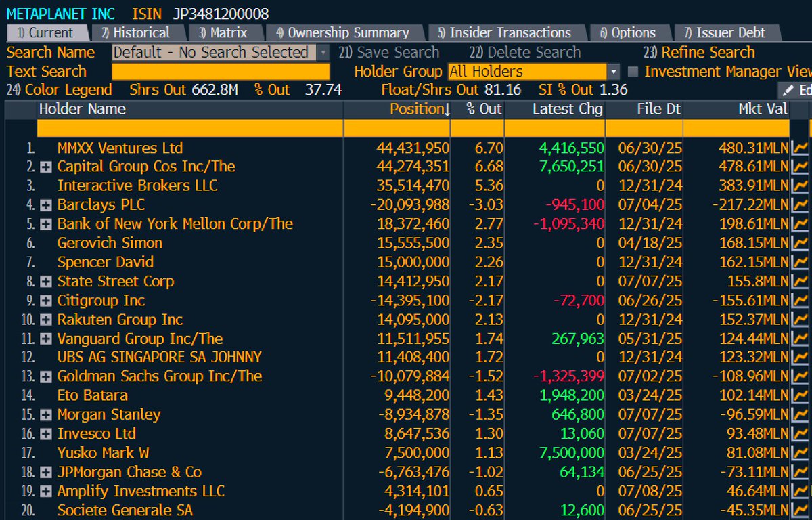Open chart icon for Morgan Stanley row
Viewport: 812px width, 520px height.
point(799,414)
